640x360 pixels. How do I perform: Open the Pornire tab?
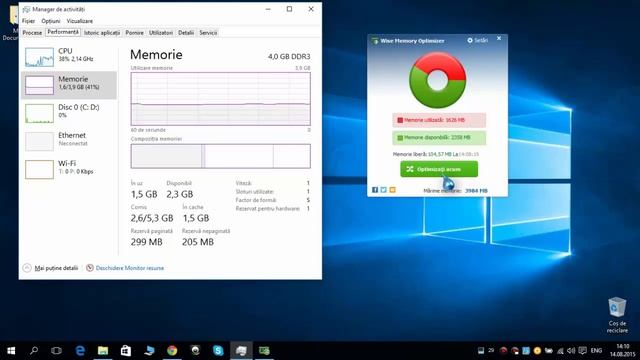click(x=134, y=33)
